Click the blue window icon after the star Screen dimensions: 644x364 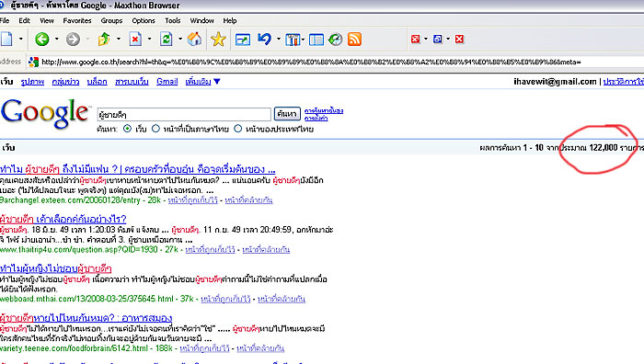(243, 40)
